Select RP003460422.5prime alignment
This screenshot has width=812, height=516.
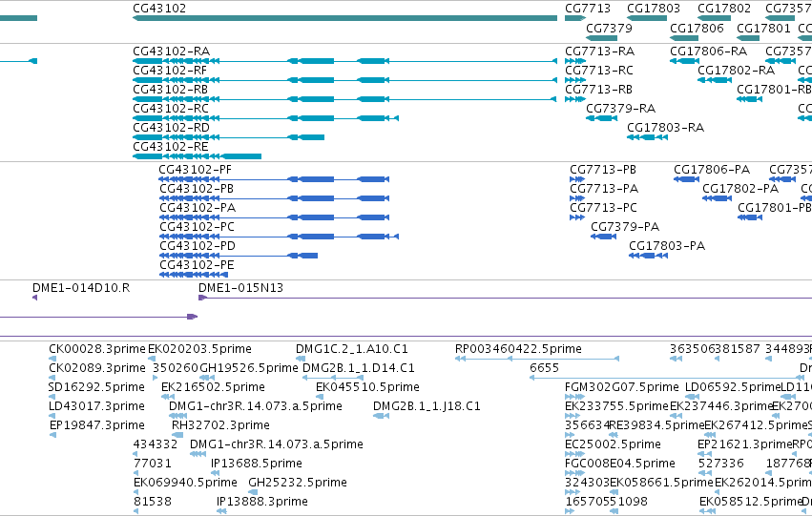[x=518, y=349]
